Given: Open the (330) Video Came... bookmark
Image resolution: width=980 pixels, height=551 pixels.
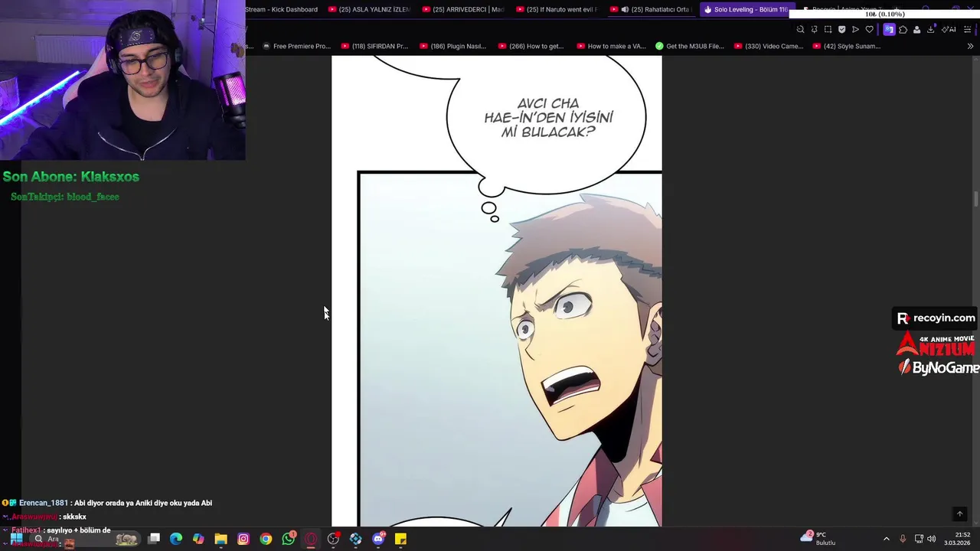Looking at the screenshot, I should (768, 46).
